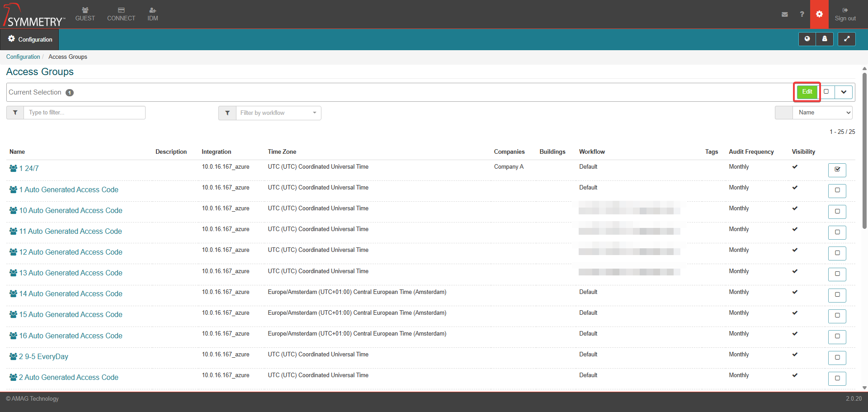The width and height of the screenshot is (868, 412).
Task: Click the vertical scrollbar thumb
Action: [864, 149]
